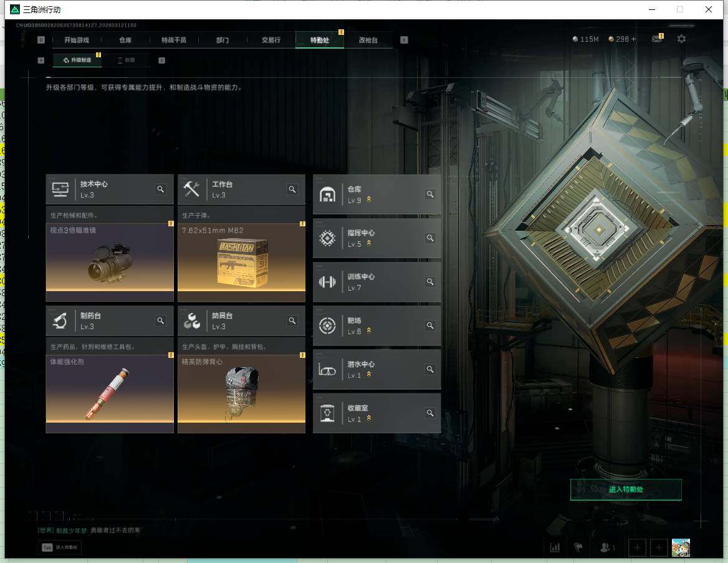Click the 仓库 warehouse icon in facility list
Screen dimensions: 728x563
pos(327,195)
